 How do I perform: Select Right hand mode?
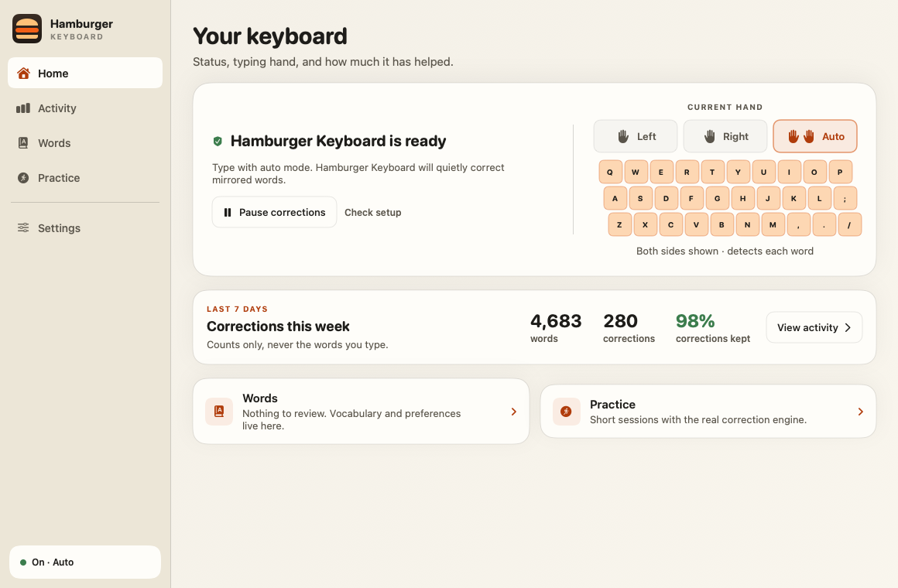click(725, 136)
